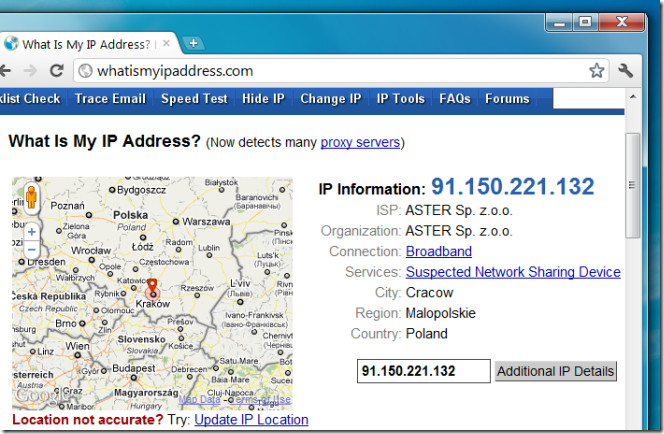Open the FAQs menu item
Image resolution: width=664 pixels, height=434 pixels.
[454, 99]
